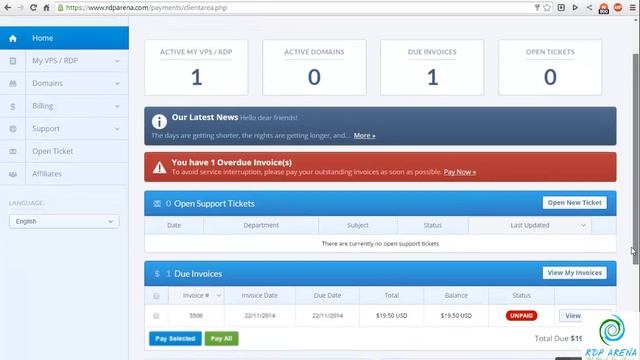Click the Open Ticket envelope icon
This screenshot has width=640, height=360.
pos(13,151)
